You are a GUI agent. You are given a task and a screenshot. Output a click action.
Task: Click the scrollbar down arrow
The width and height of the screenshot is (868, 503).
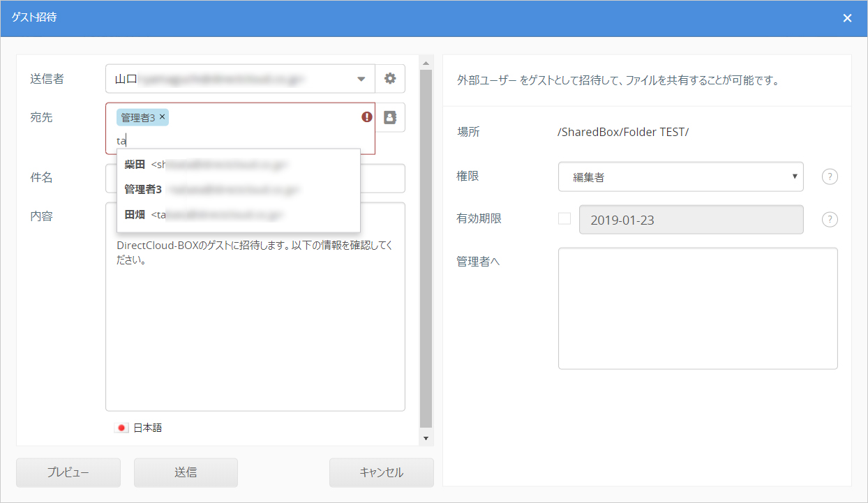426,438
